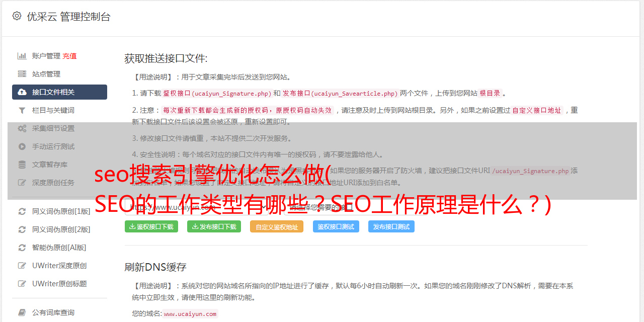Click the 优采云 管理控制台 title
Viewport: 644px width, 322px height.
[68, 17]
